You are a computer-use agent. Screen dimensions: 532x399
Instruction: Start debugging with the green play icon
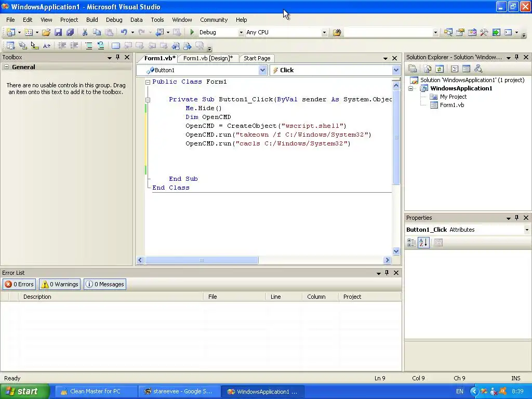pos(192,32)
